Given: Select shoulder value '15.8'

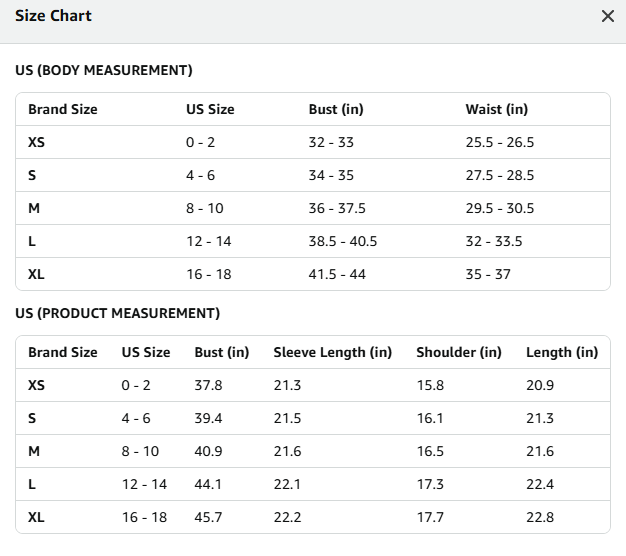Looking at the screenshot, I should click(430, 385).
